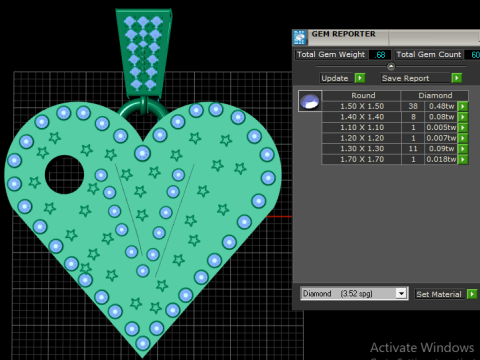Click the green arrow next to Update
Viewport: 480px width, 360px height.
[x=360, y=78]
